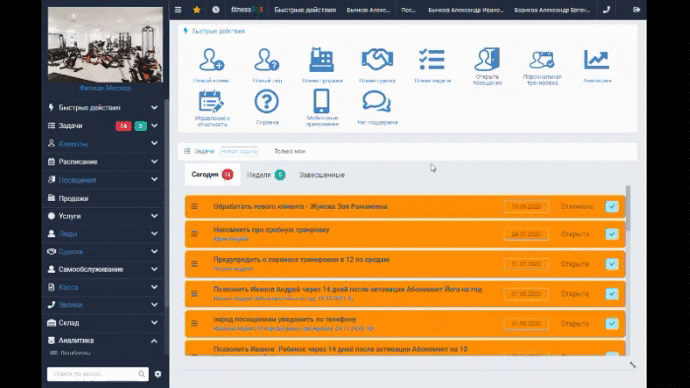Viewport: 690px width, 388px height.
Task: Click the support chat bubbles icon
Action: point(377,102)
